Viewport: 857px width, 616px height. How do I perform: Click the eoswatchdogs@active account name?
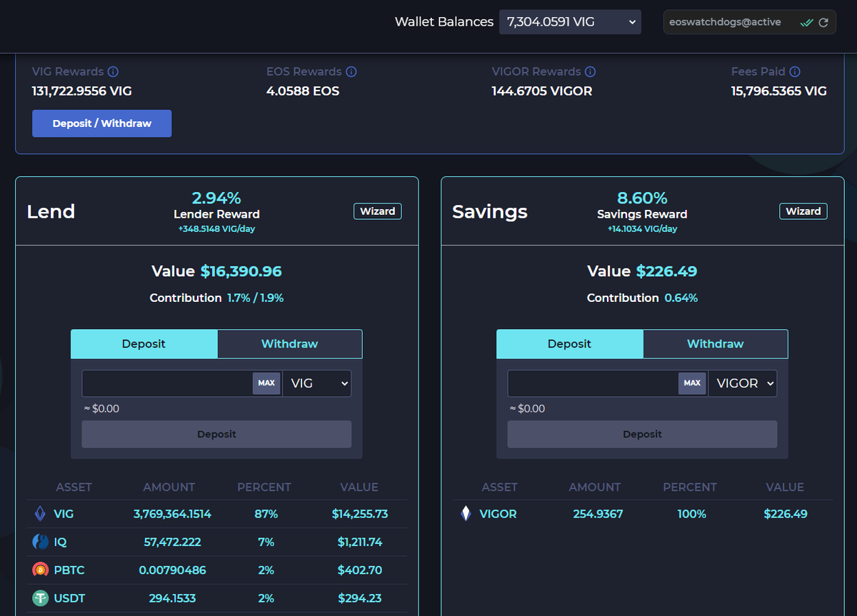725,22
